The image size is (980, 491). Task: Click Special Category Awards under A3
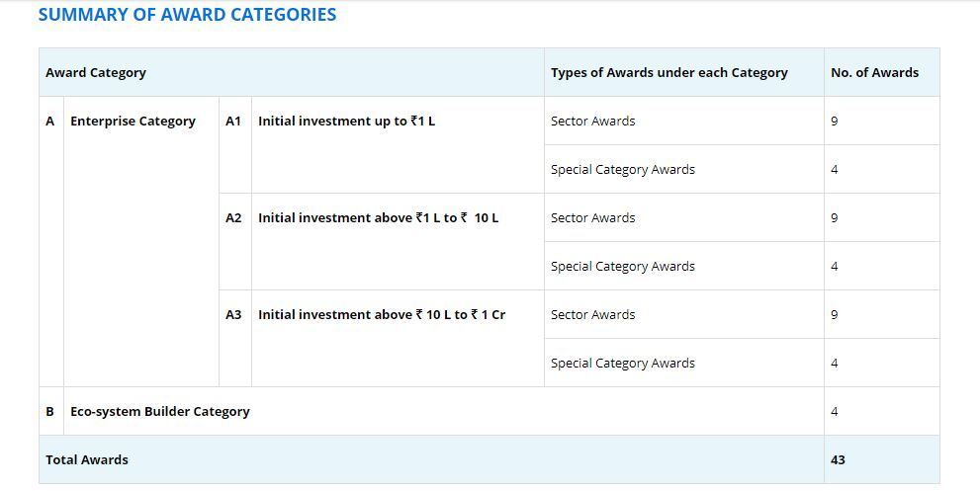(x=622, y=363)
